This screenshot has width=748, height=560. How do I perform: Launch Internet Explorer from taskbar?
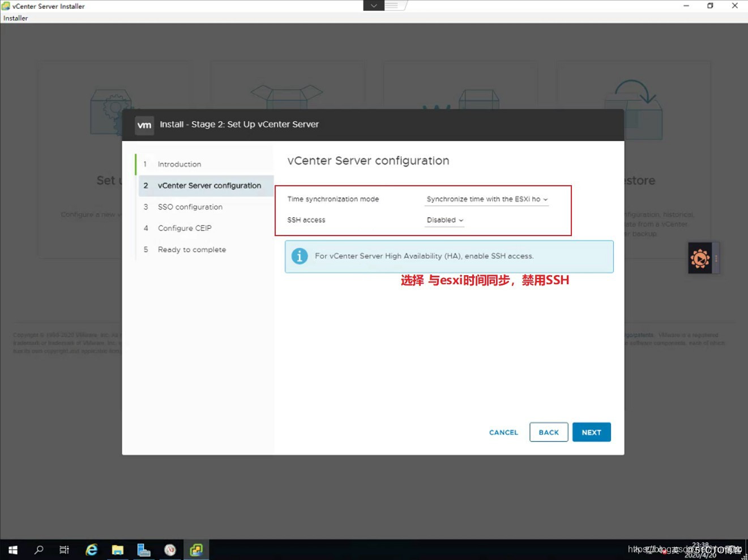[91, 549]
